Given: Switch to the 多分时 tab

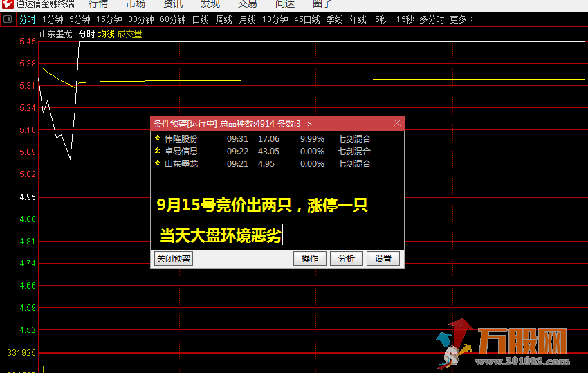Looking at the screenshot, I should point(432,19).
